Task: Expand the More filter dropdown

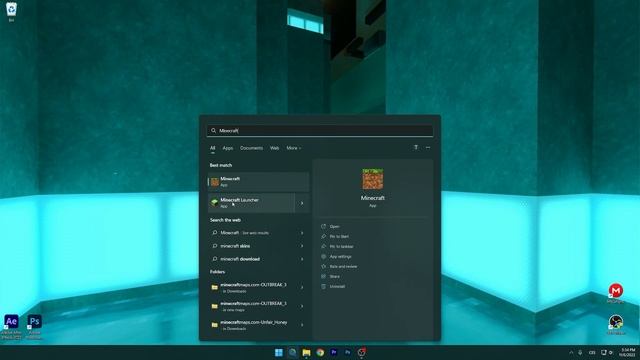Action: pyautogui.click(x=293, y=148)
